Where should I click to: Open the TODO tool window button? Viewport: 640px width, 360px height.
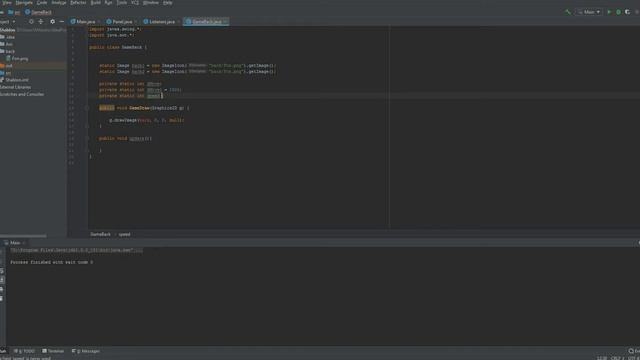pos(24,351)
